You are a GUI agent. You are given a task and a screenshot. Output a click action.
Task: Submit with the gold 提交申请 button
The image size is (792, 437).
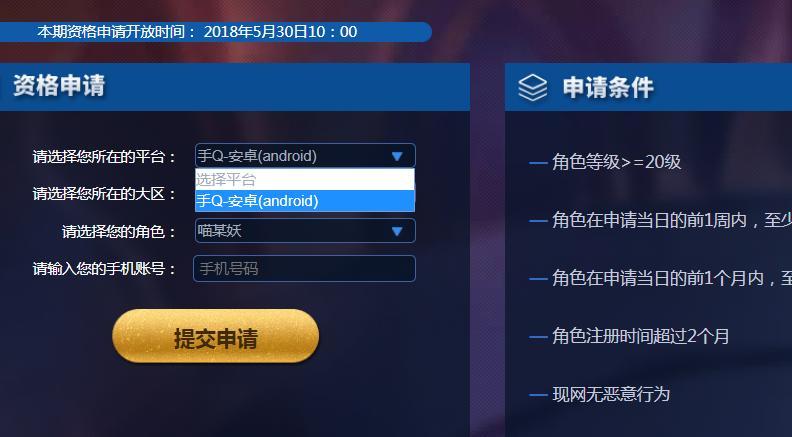click(x=216, y=336)
